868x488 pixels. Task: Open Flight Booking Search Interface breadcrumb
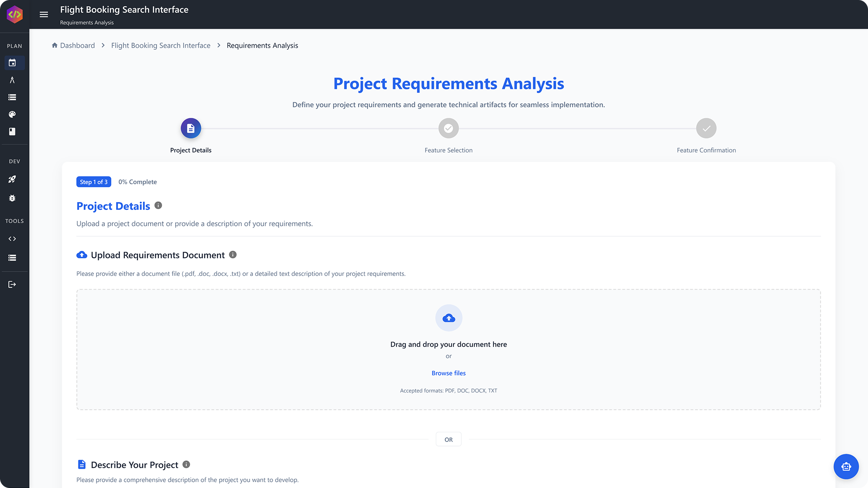[161, 45]
